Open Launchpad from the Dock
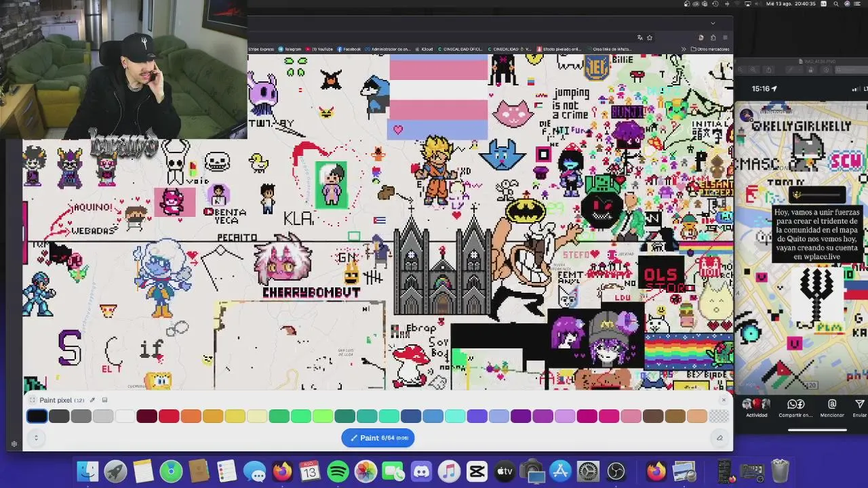Screen dimensions: 868x488 pos(115,471)
